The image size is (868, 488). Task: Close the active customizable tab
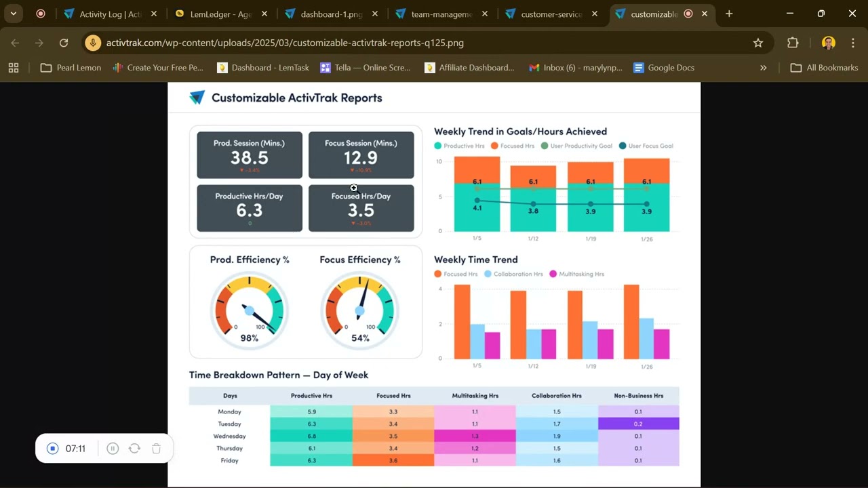705,14
